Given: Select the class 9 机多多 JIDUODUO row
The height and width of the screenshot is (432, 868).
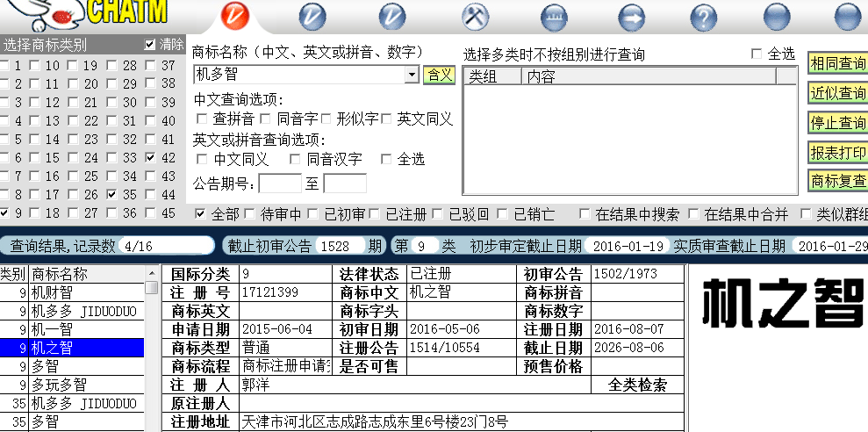Looking at the screenshot, I should point(72,311).
